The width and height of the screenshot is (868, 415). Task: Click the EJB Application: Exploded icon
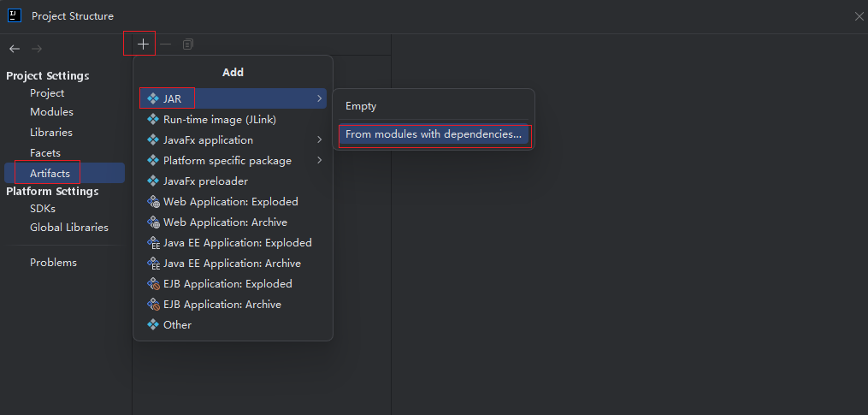(x=153, y=284)
